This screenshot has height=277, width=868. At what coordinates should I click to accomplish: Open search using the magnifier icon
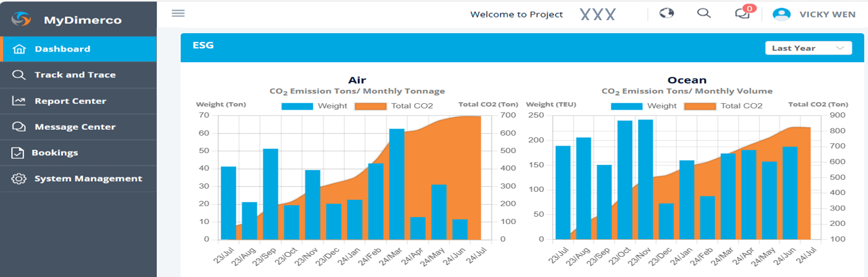(x=703, y=13)
